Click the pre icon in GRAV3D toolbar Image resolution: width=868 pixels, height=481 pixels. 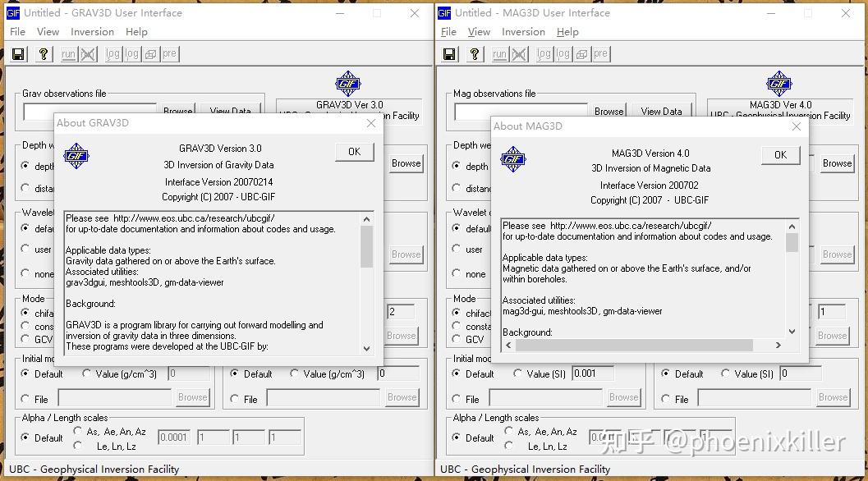169,54
